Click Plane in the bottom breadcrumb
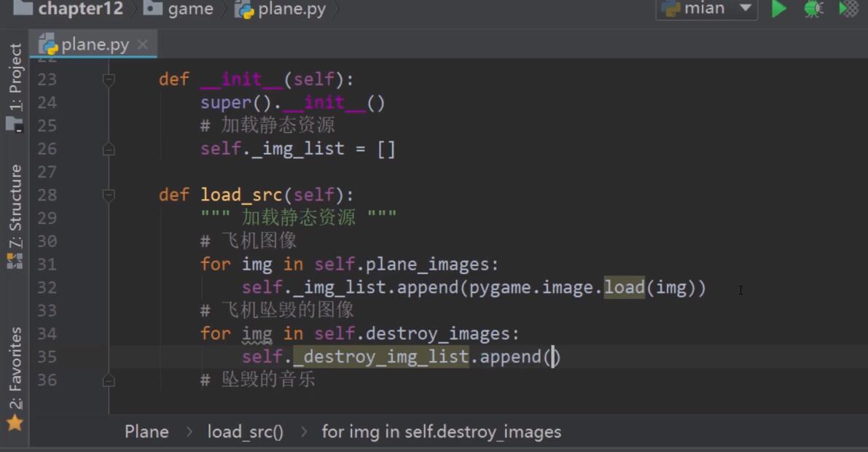Screen dimensions: 868x452 pyautogui.click(x=146, y=432)
